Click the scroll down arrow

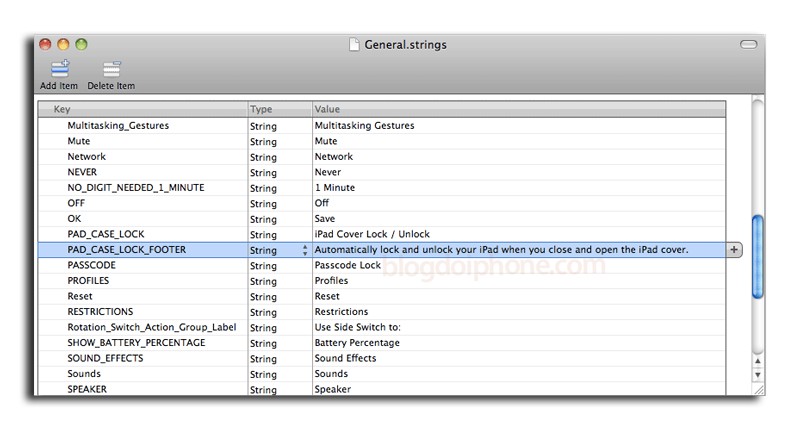758,375
